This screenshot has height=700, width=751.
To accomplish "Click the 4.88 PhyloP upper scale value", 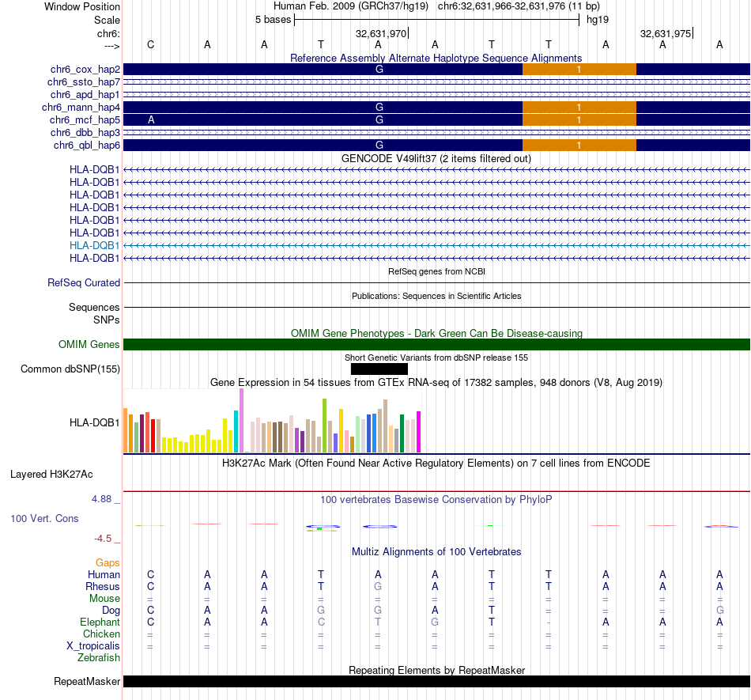I will (101, 499).
